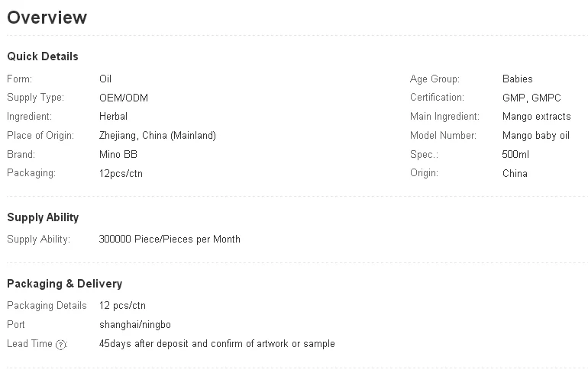Click the Mango extracts main ingredient value

(x=536, y=117)
